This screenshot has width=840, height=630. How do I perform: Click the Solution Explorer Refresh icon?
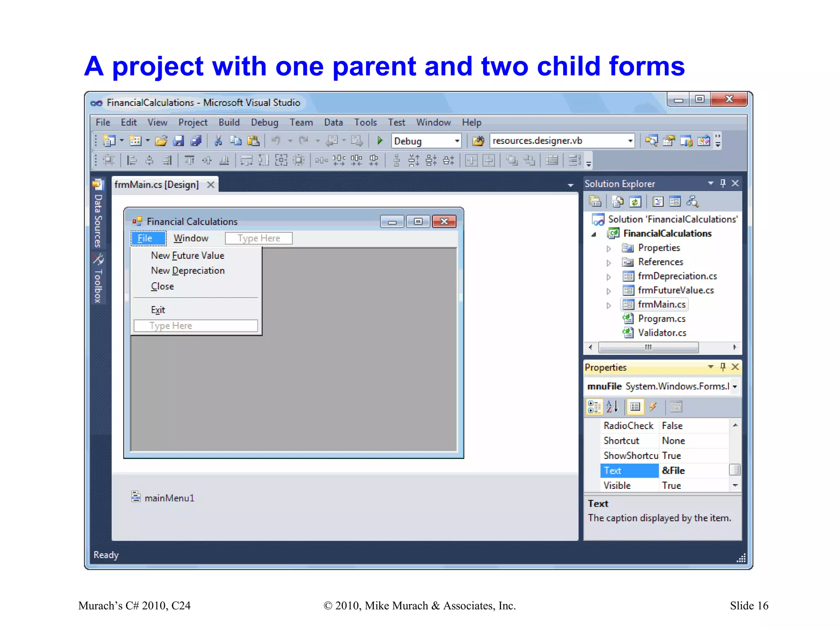point(635,201)
